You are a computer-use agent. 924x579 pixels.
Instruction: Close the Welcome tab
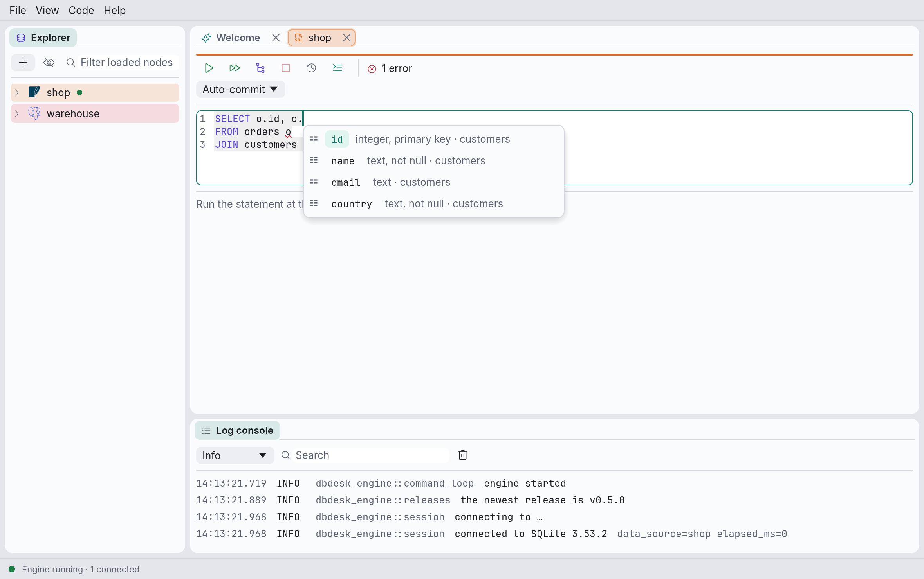tap(276, 38)
